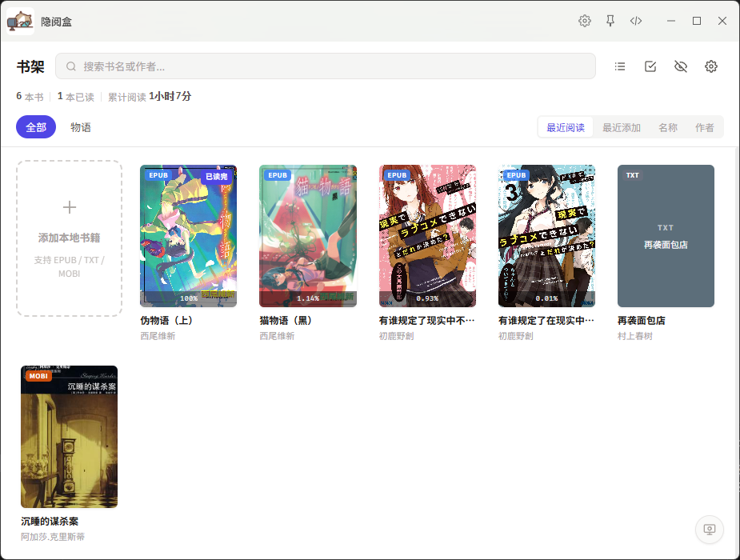Image resolution: width=740 pixels, height=560 pixels.
Task: Click the 隐阅盒 app logo
Action: (x=20, y=22)
